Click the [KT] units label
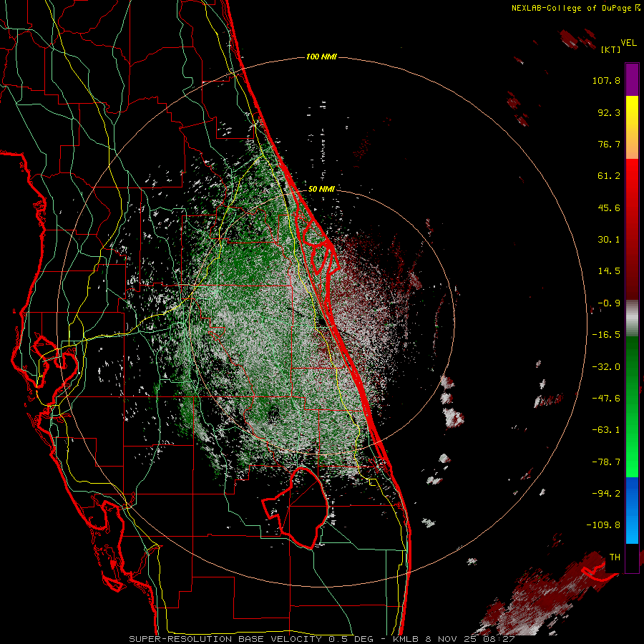The width and height of the screenshot is (644, 644). coord(611,49)
